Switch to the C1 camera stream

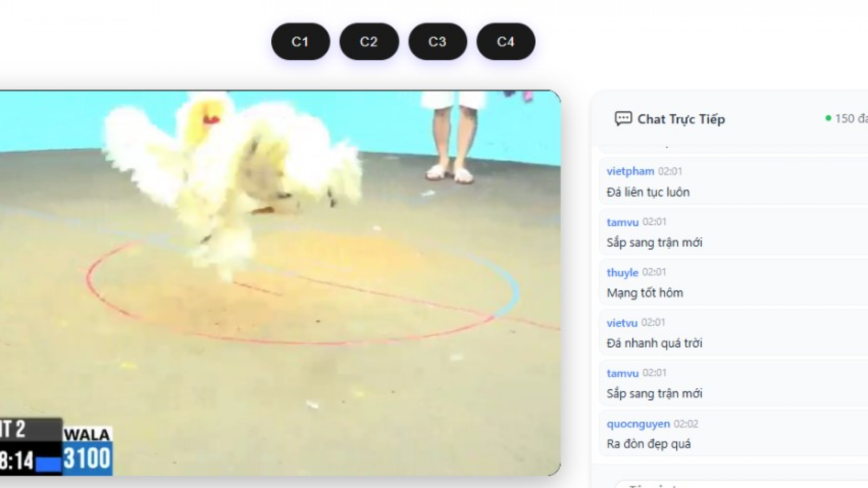click(300, 42)
